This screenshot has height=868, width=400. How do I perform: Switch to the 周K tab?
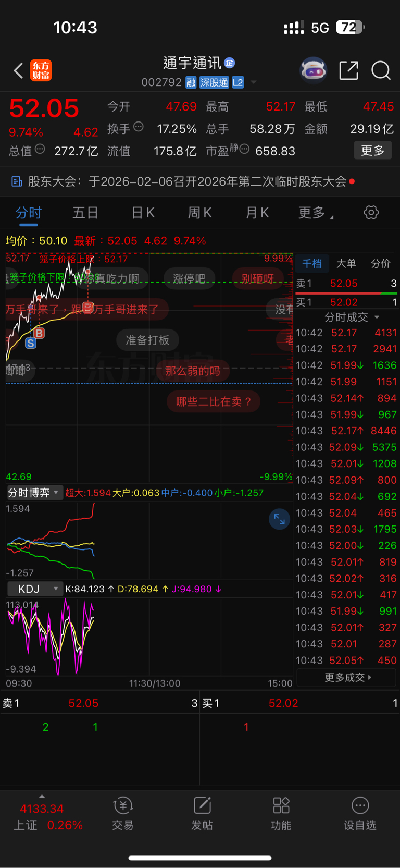199,213
